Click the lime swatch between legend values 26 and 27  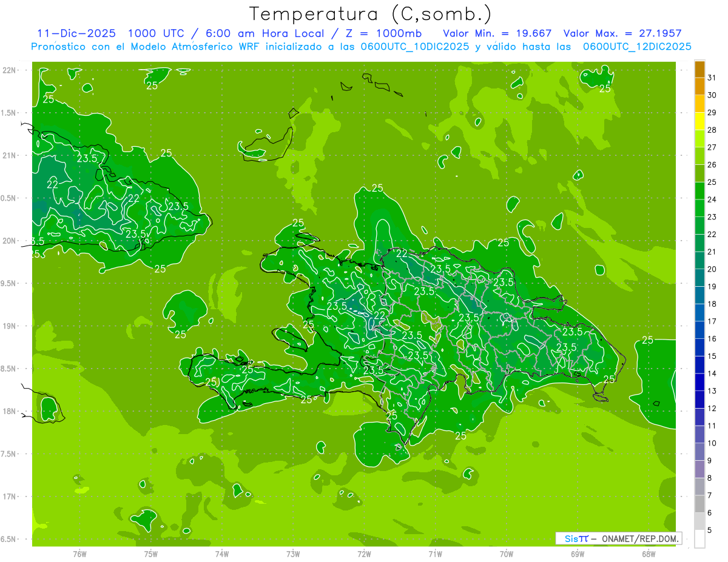click(x=699, y=156)
